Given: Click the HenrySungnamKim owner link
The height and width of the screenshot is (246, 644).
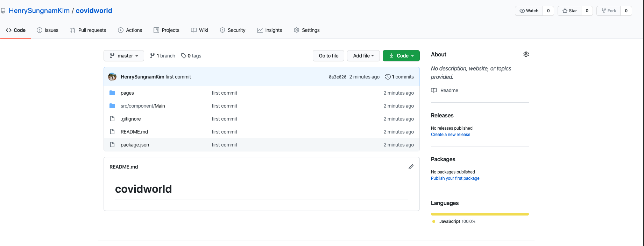Looking at the screenshot, I should [x=39, y=11].
